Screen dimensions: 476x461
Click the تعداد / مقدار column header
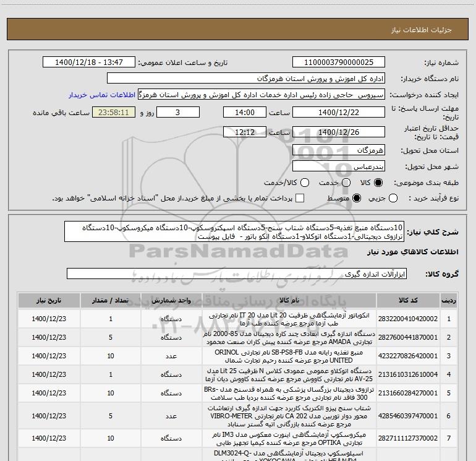(x=111, y=301)
